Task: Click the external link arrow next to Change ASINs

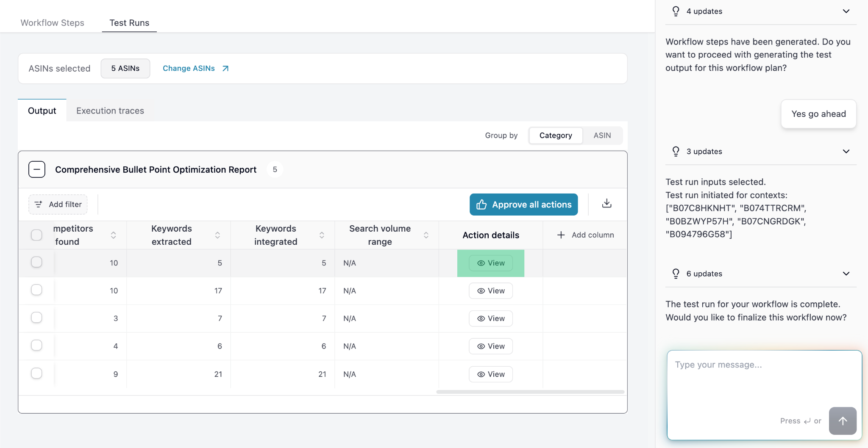Action: tap(225, 68)
